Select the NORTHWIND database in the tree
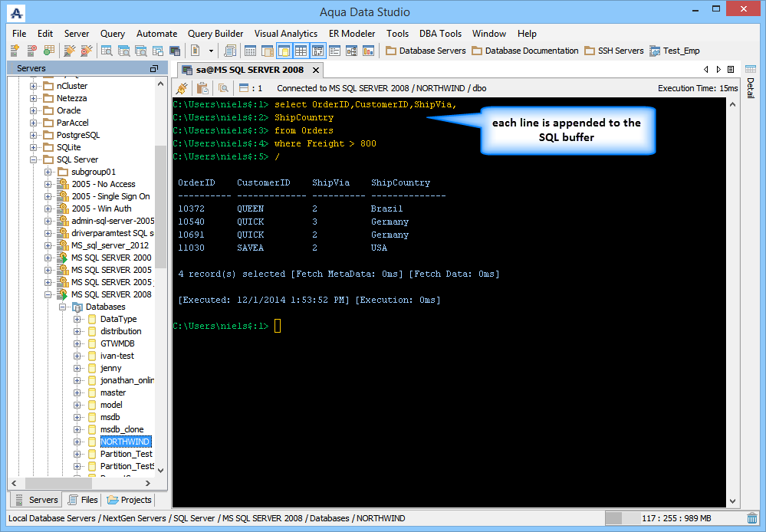 (x=125, y=442)
